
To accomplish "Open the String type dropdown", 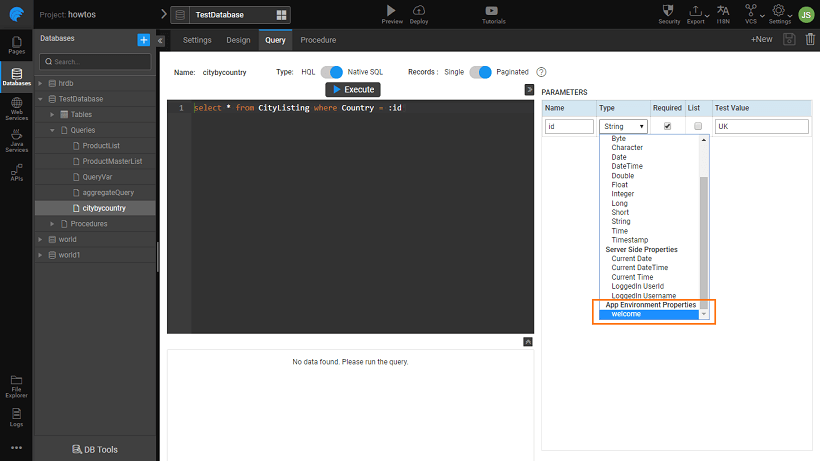I will point(623,127).
